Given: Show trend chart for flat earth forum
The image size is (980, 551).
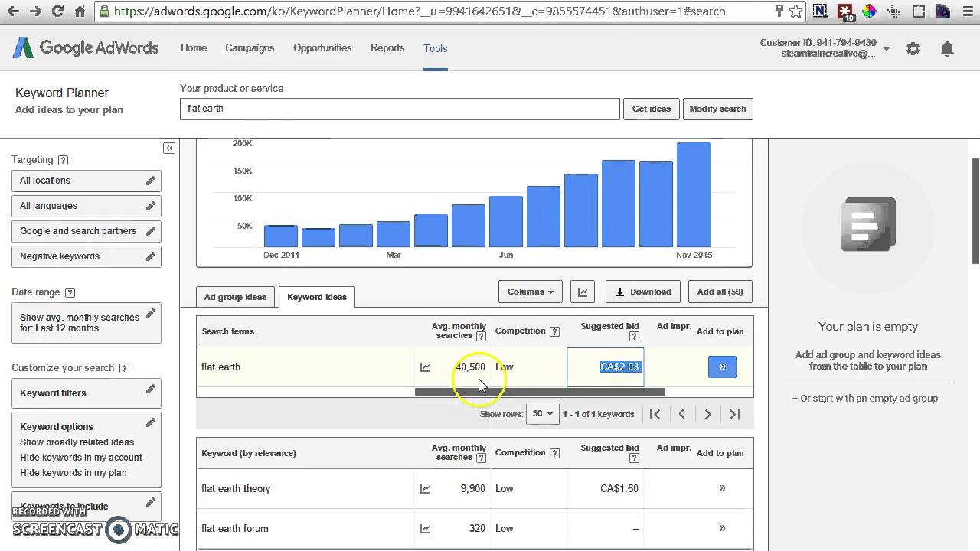Looking at the screenshot, I should (x=425, y=529).
